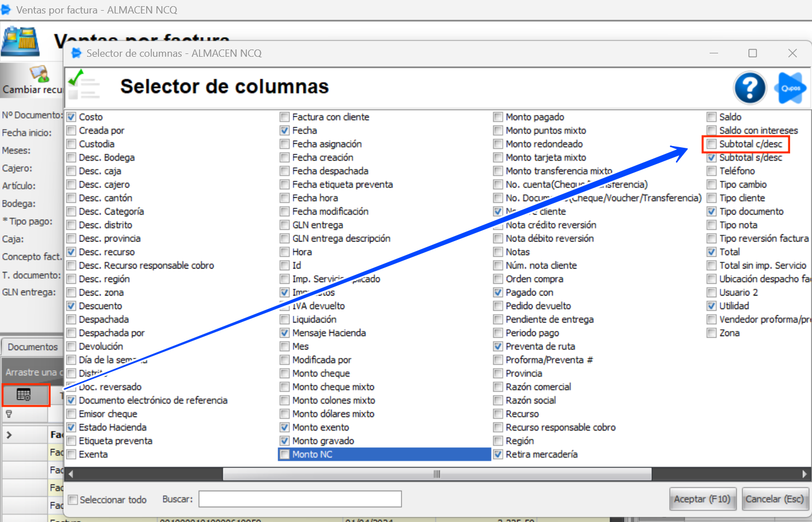Open the column chooser grid icon
The width and height of the screenshot is (812, 522).
coord(24,395)
